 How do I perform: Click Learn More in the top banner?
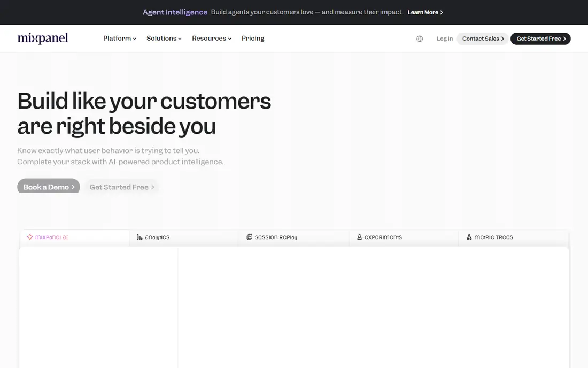click(425, 12)
